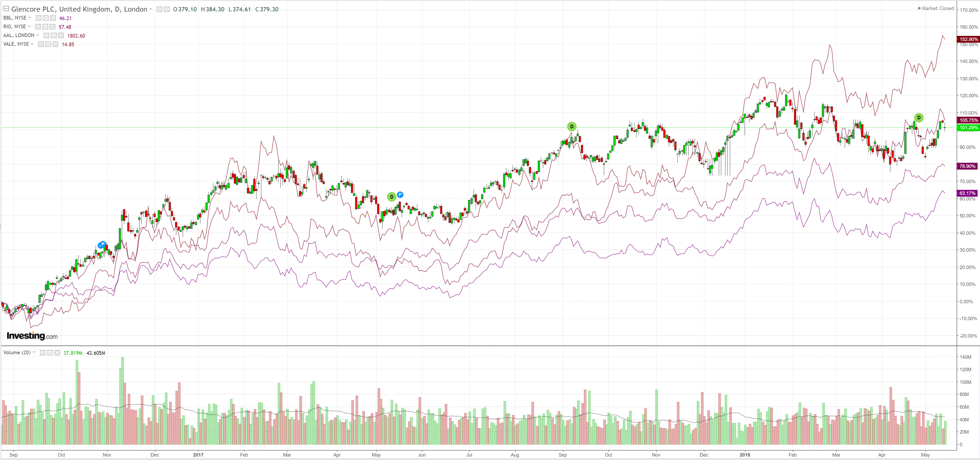Remove the VALE, NYSE comparison series
Image resolution: width=980 pixels, height=460 pixels.
55,44
